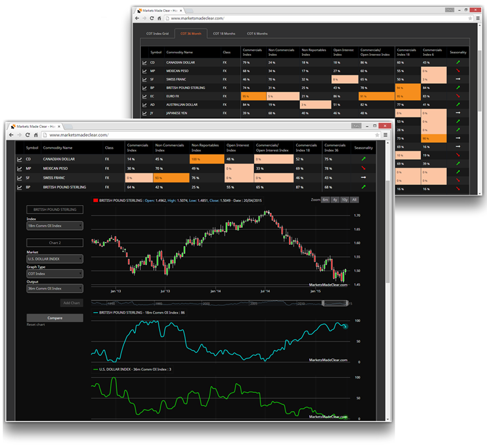Click the Reset chart link
487x448 pixels.
[36, 325]
